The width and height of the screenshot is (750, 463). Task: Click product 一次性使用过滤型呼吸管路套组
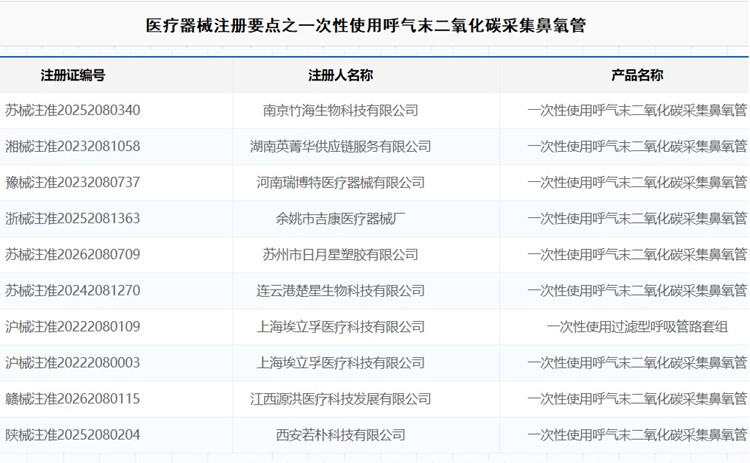(x=637, y=327)
